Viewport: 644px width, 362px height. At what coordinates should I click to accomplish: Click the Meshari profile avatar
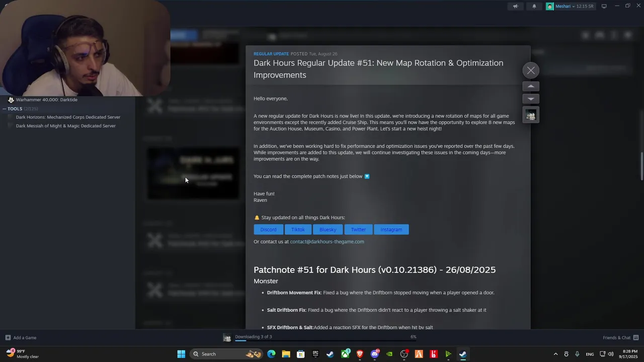[550, 6]
